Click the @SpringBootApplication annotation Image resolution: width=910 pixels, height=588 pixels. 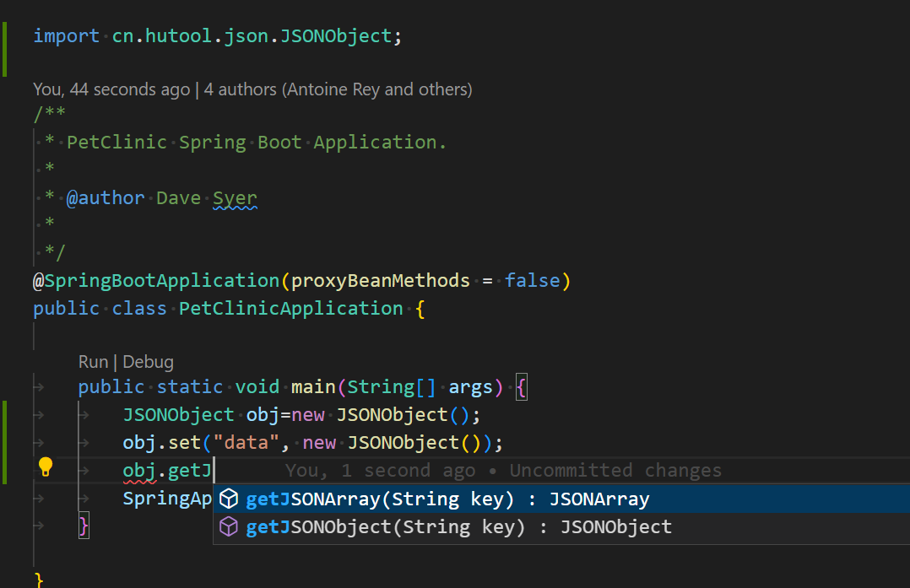(x=156, y=281)
